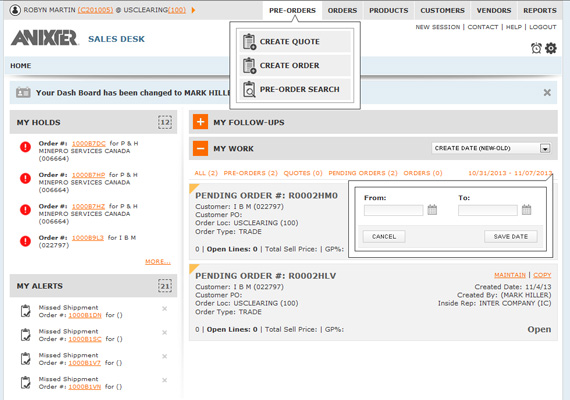Click the Logout link
Image resolution: width=570 pixels, height=400 pixels.
point(543,27)
